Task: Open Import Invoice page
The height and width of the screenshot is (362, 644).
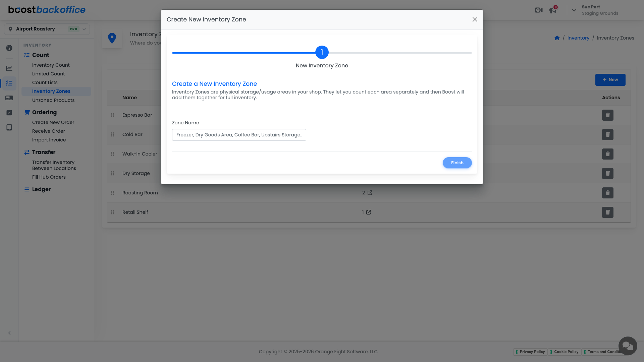Action: [x=49, y=140]
